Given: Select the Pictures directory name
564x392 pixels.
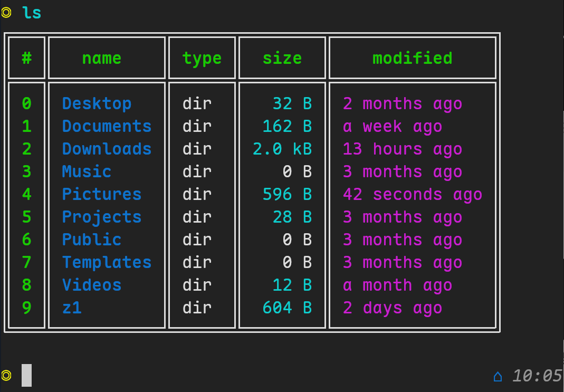Looking at the screenshot, I should [102, 194].
